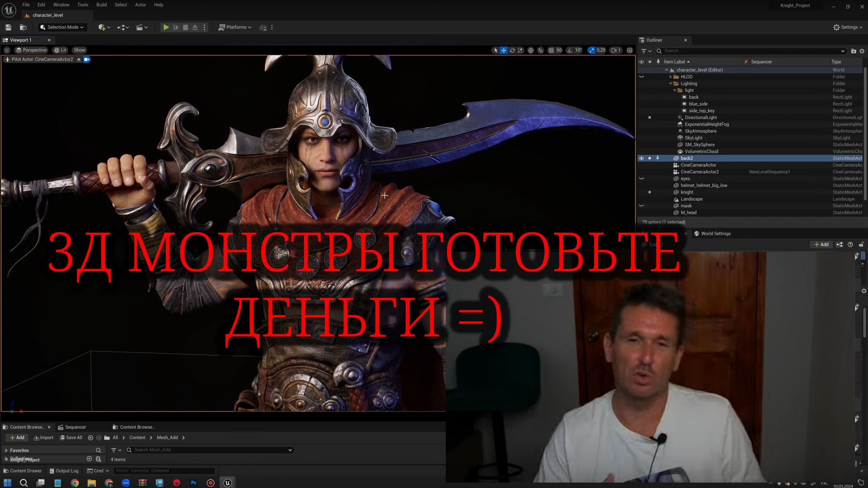Click the surface snapping icon

540,50
